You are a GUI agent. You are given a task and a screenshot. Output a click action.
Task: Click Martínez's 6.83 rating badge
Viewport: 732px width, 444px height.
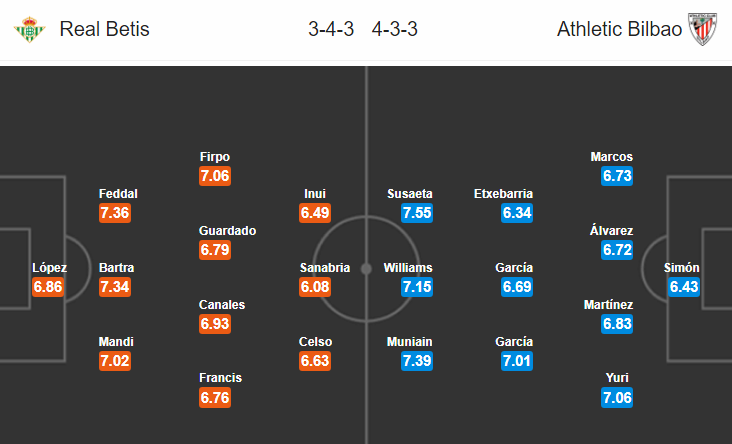pos(617,324)
